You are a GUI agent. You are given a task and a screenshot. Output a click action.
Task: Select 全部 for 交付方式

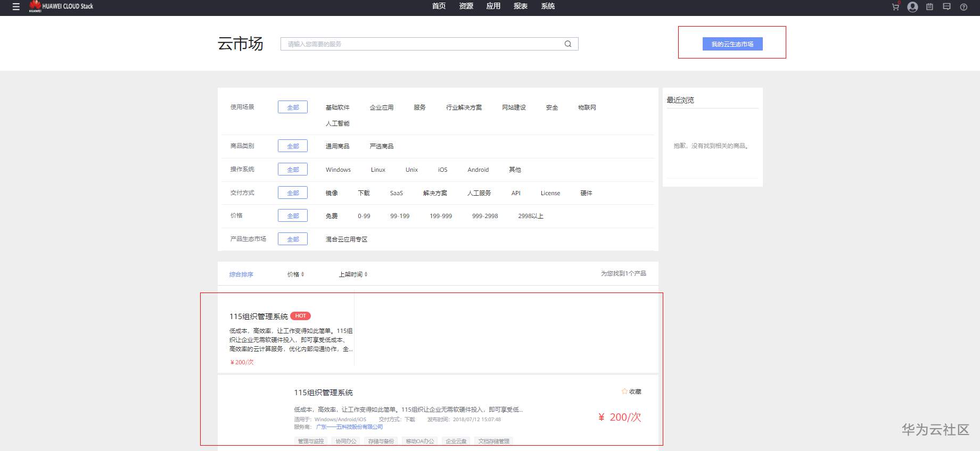tap(293, 193)
